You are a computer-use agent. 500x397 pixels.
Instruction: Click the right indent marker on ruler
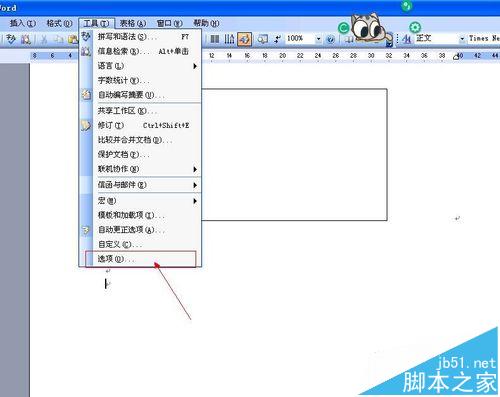(457, 57)
